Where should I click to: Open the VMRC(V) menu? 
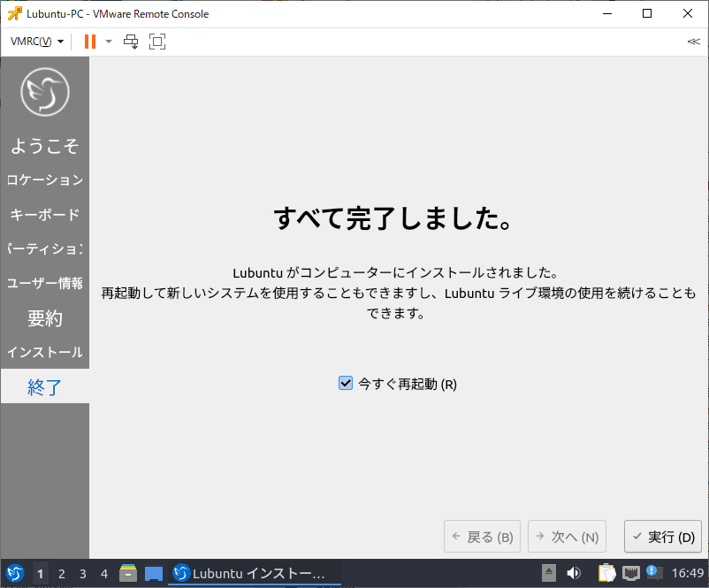tap(36, 42)
